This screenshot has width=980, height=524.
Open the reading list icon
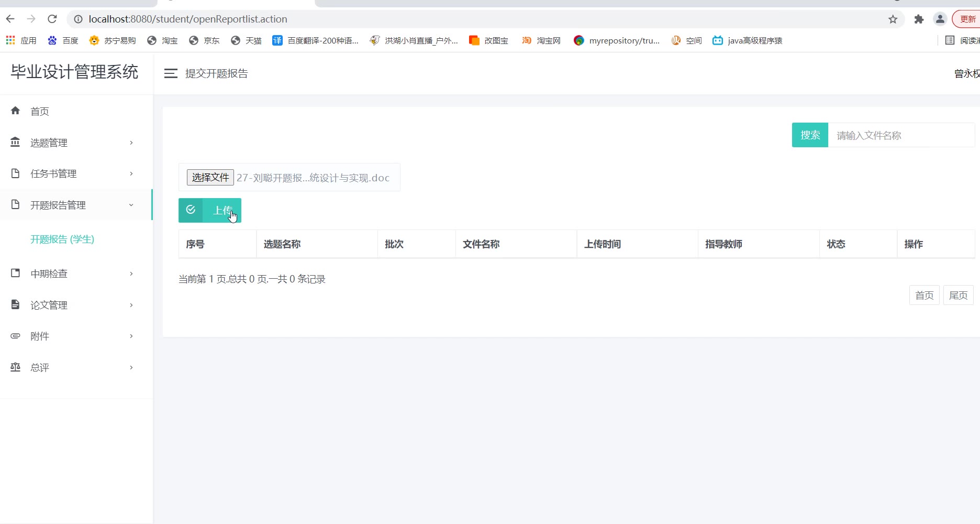pyautogui.click(x=950, y=40)
